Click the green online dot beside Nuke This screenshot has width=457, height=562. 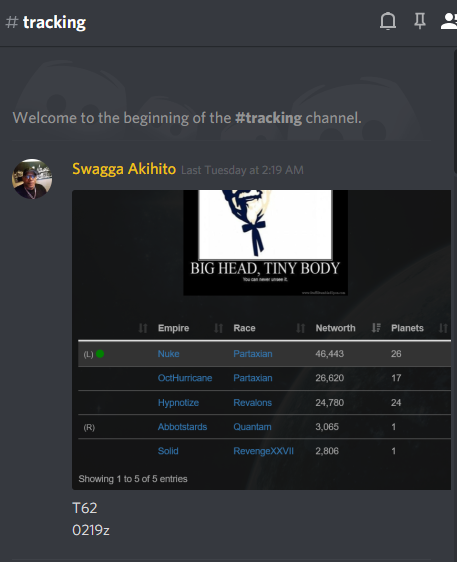pos(100,354)
